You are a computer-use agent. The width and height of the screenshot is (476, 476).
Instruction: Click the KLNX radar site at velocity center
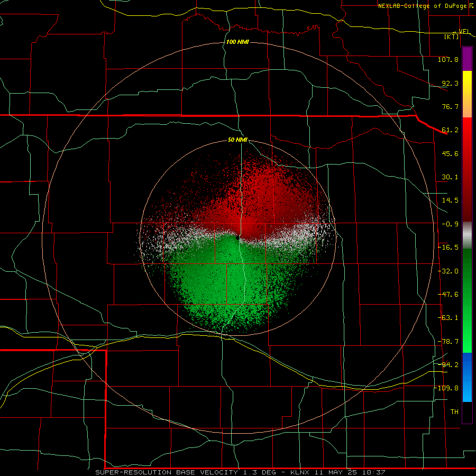pos(237,238)
